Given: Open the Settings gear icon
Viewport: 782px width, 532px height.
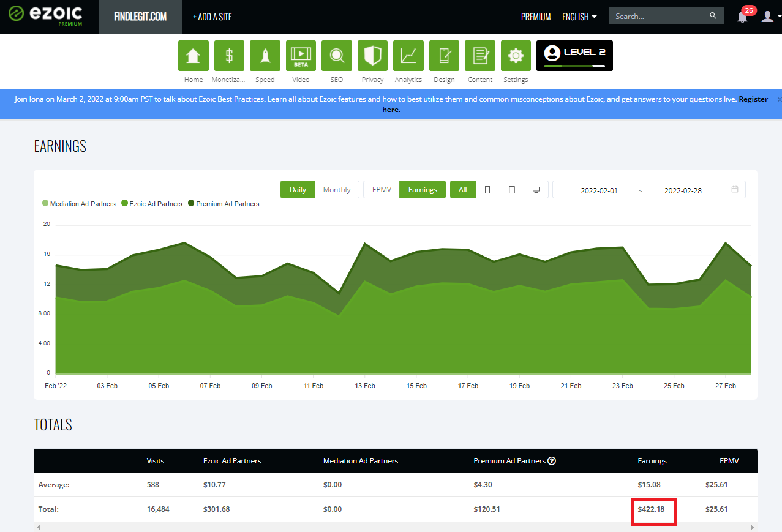Looking at the screenshot, I should click(516, 56).
